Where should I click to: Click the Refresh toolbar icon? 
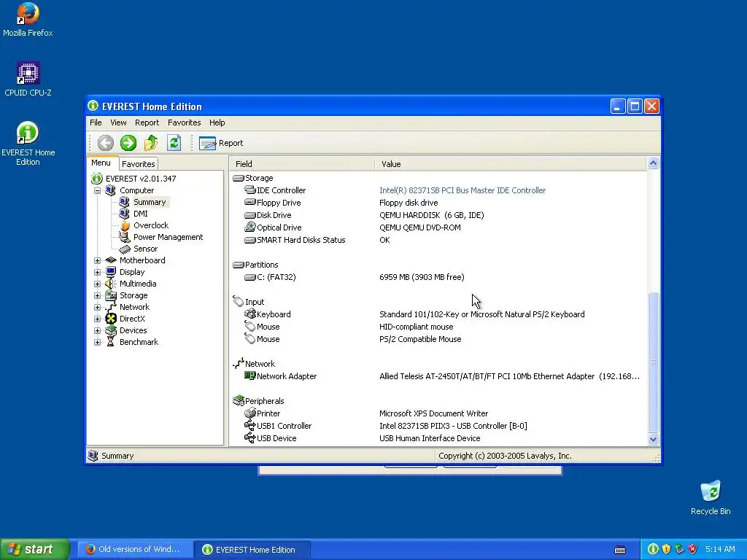pyautogui.click(x=174, y=143)
